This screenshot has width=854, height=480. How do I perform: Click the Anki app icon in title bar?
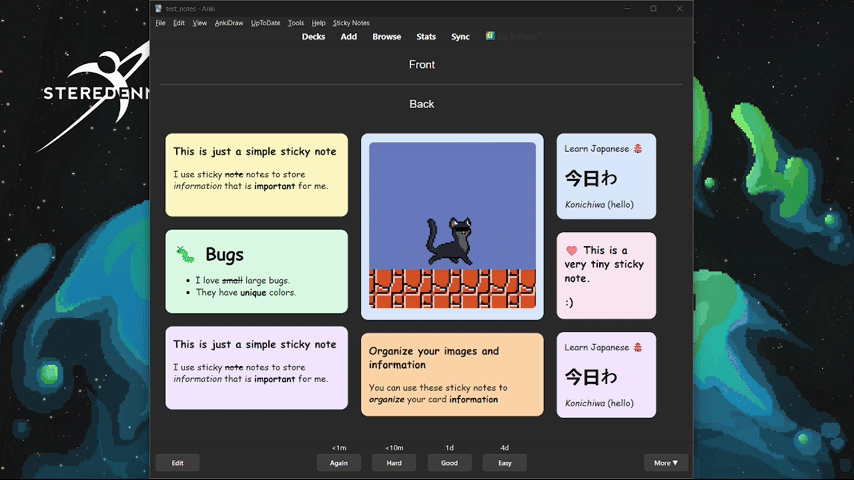click(158, 9)
